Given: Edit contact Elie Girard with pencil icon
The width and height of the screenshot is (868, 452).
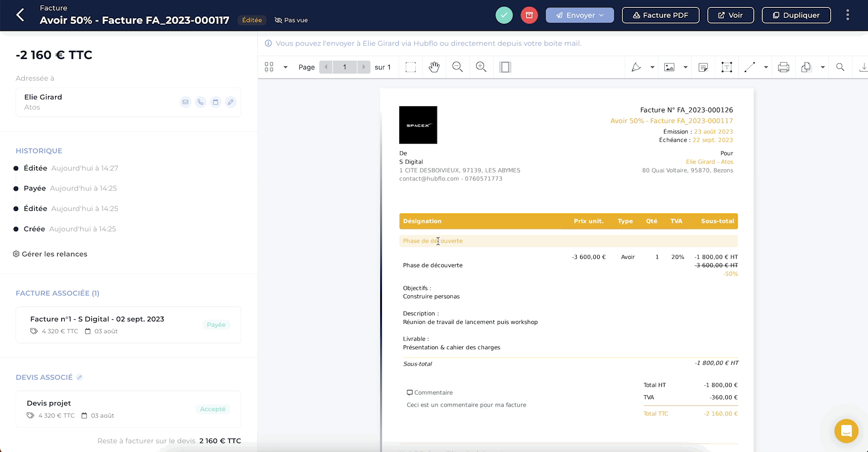Looking at the screenshot, I should tap(230, 102).
